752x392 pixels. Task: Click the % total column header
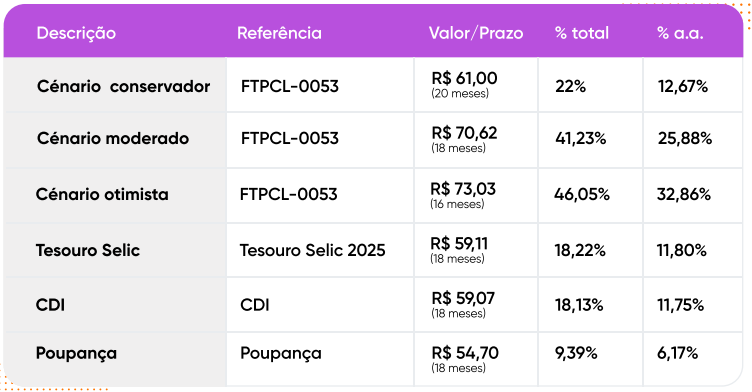[582, 33]
